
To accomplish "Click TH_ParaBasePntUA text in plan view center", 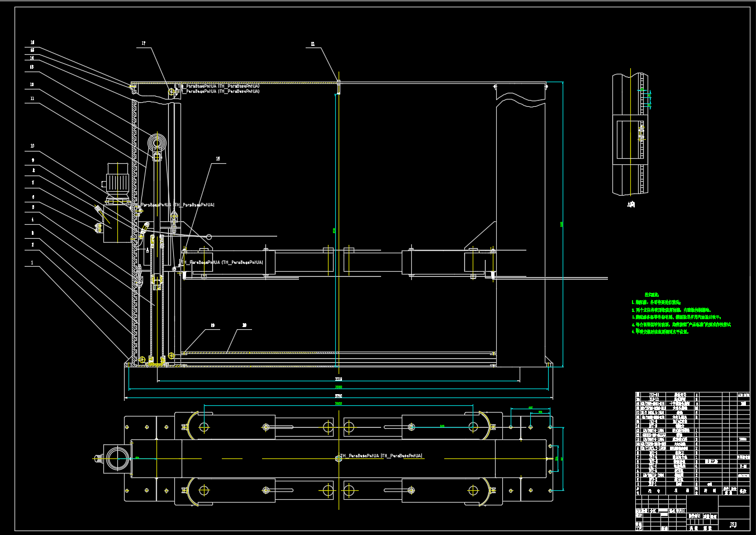I will pyautogui.click(x=381, y=456).
